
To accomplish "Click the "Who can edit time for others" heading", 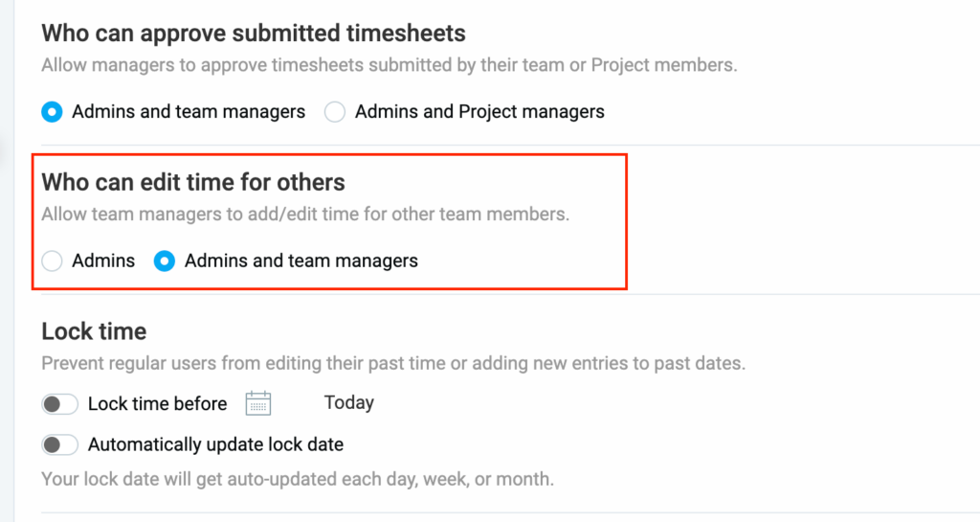I will click(x=193, y=182).
